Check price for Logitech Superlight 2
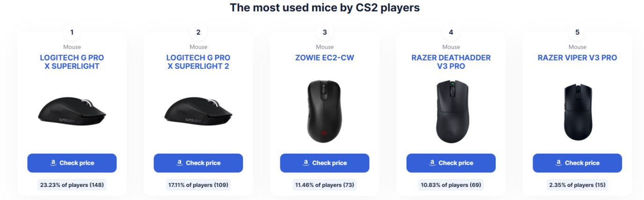 198,163
